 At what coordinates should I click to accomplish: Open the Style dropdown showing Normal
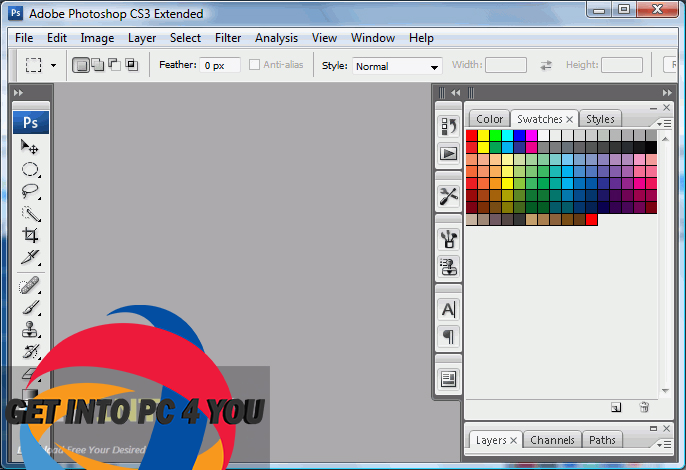[397, 66]
